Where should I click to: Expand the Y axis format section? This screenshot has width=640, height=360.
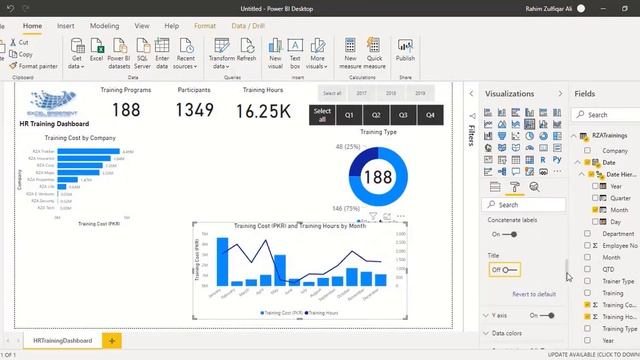[486, 316]
